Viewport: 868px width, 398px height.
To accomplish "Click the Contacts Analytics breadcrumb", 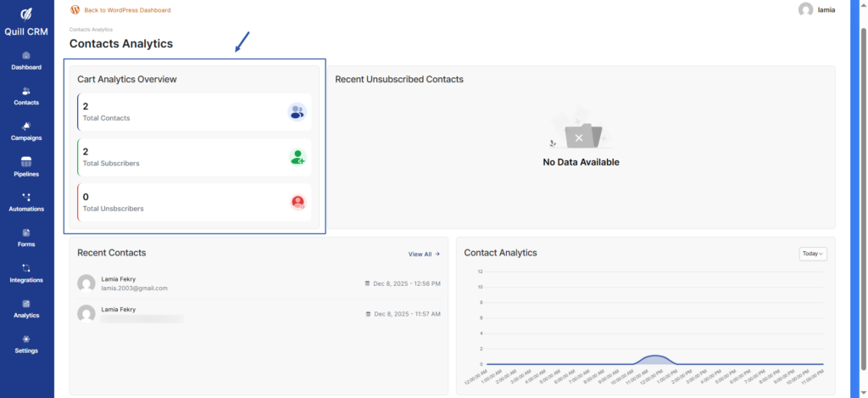I will 91,30.
